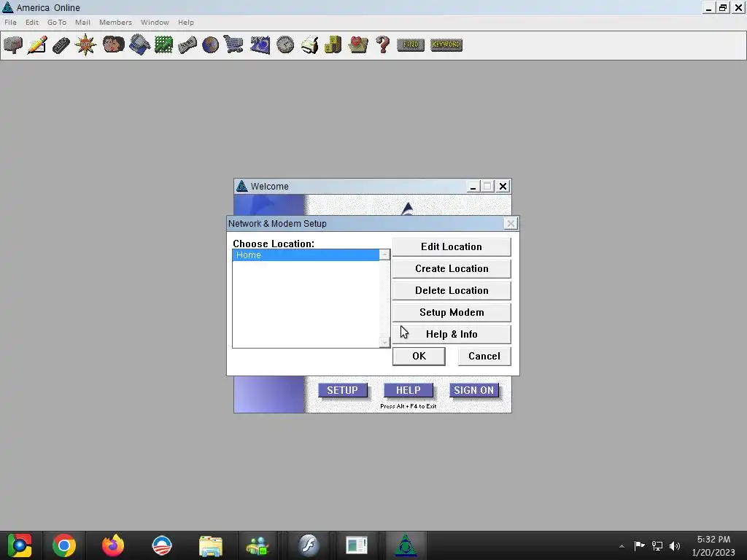
Task: Launch Firefox from the taskbar
Action: point(113,545)
